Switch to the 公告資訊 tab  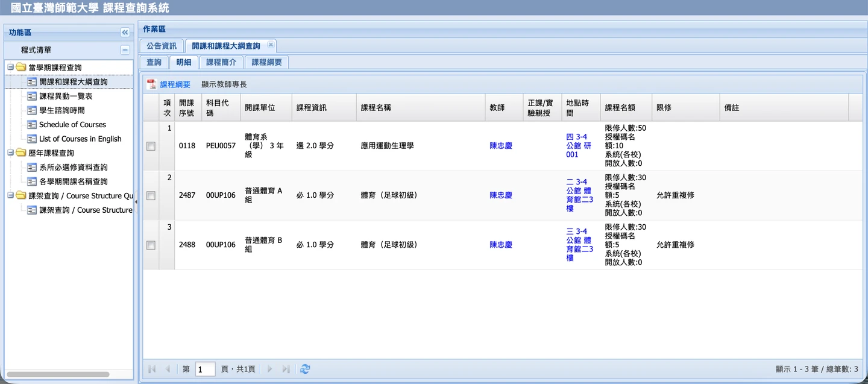[162, 46]
